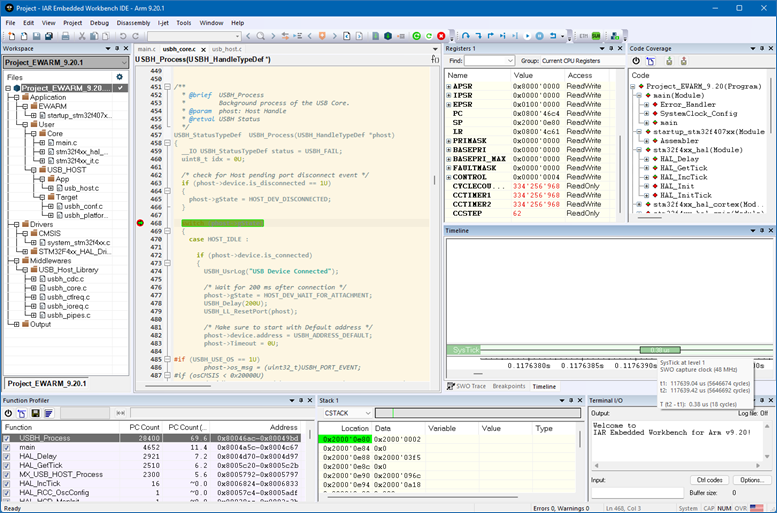Select the PC register value 0x0800'46c4

point(536,114)
